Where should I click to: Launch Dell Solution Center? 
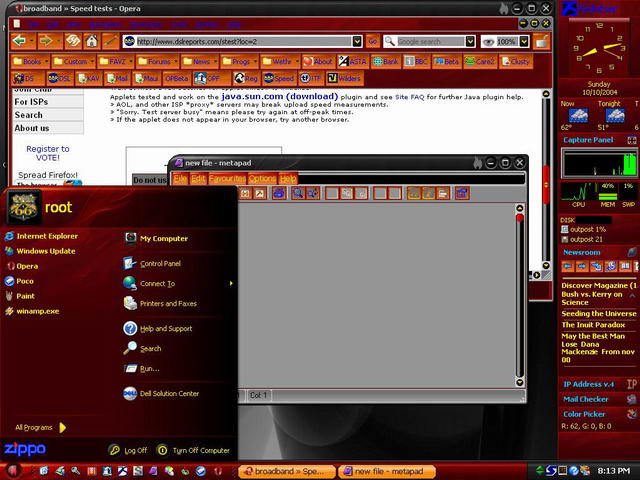[x=162, y=393]
